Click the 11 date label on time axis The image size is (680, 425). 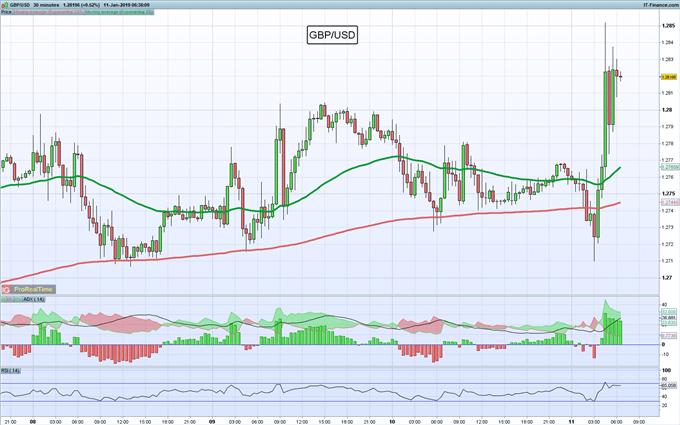click(x=572, y=421)
